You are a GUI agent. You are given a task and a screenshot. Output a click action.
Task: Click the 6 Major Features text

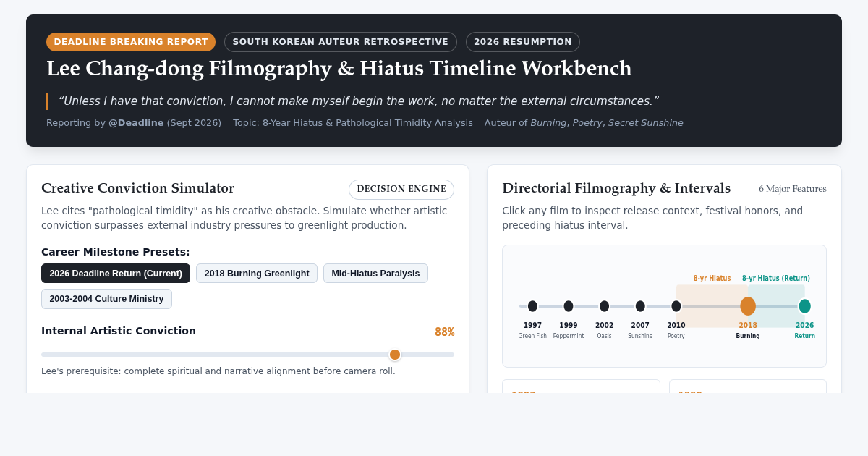[793, 189]
